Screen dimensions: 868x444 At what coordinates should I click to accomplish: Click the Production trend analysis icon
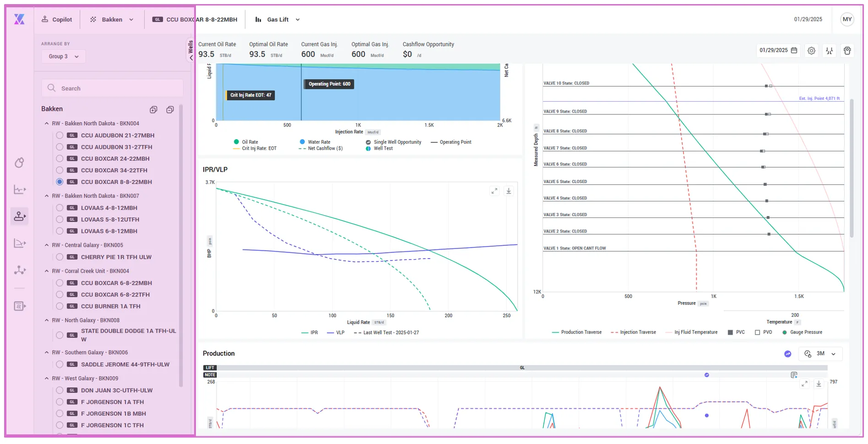pos(787,354)
